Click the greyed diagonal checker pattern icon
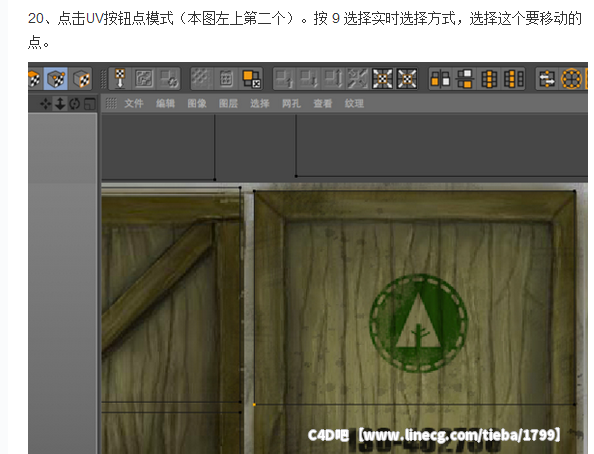The height and width of the screenshot is (454, 594). (x=200, y=79)
